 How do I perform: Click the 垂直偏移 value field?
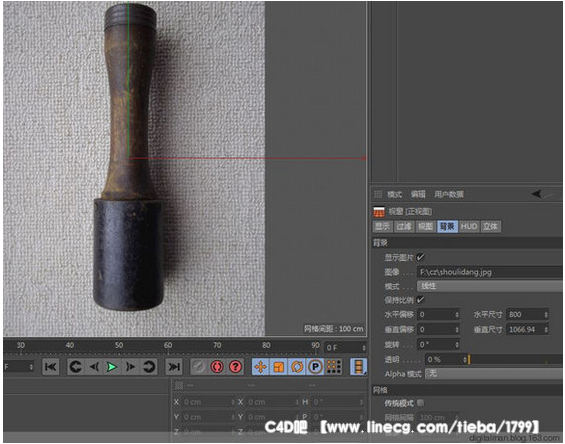pos(435,329)
